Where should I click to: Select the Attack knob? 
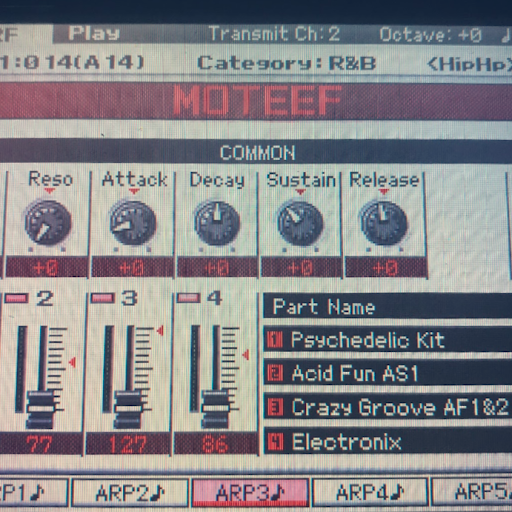[x=133, y=223]
